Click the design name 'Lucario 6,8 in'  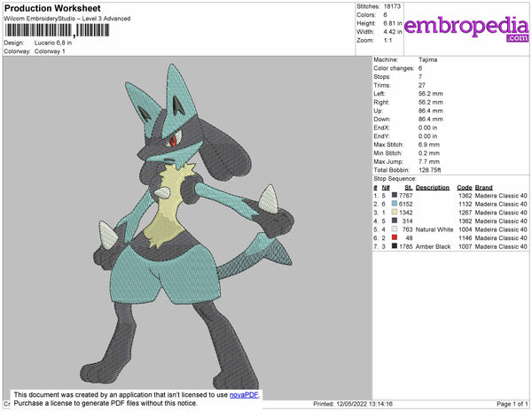click(53, 43)
